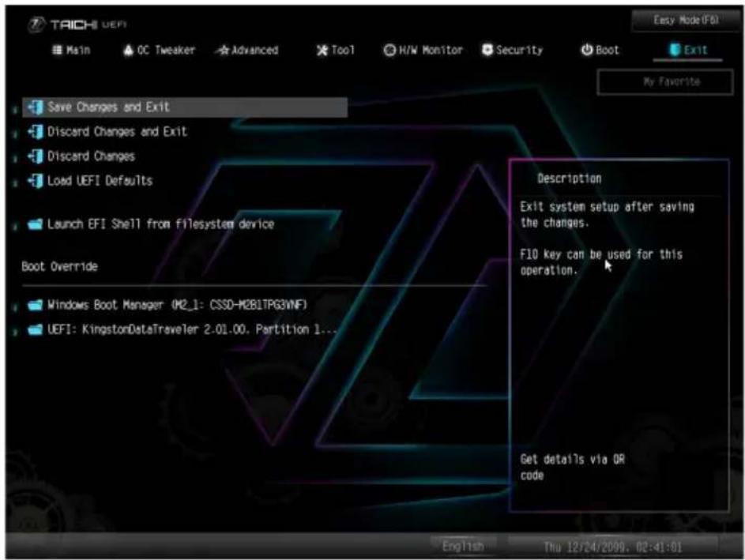
Task: Click the 'Get details via QR code' text
Action: tap(573, 468)
